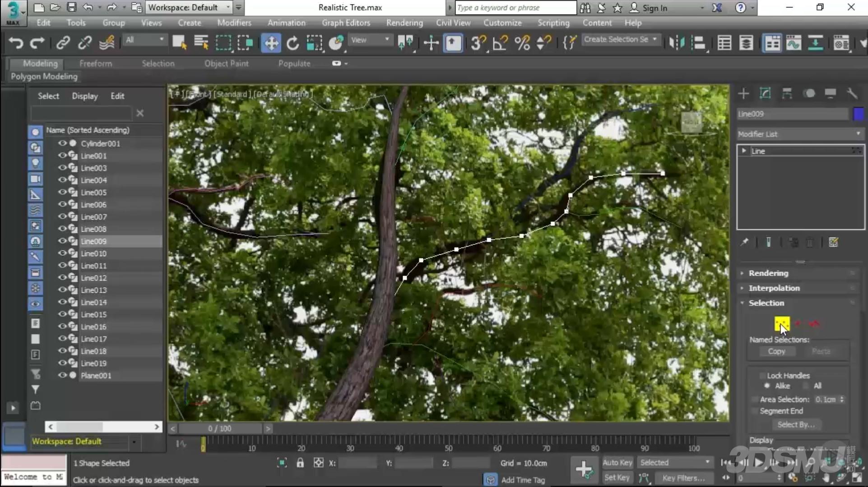
Task: Click the Redo arrow in main toolbar
Action: click(x=37, y=43)
